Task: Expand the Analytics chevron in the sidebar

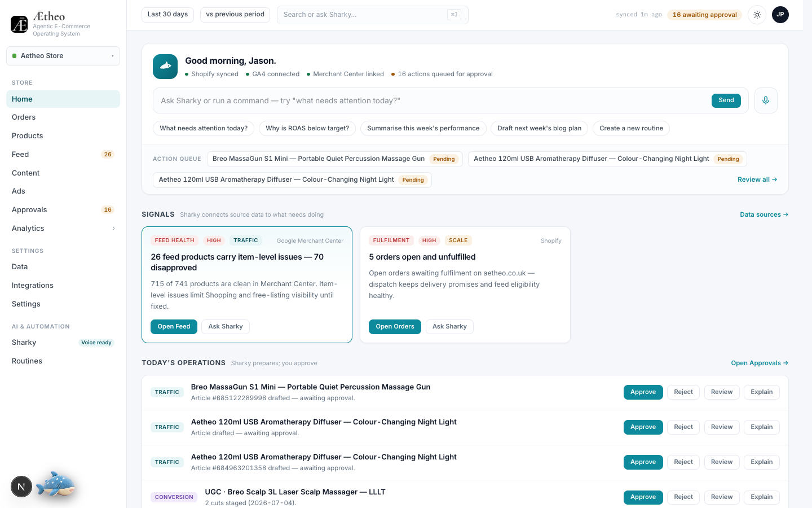Action: pyautogui.click(x=113, y=229)
